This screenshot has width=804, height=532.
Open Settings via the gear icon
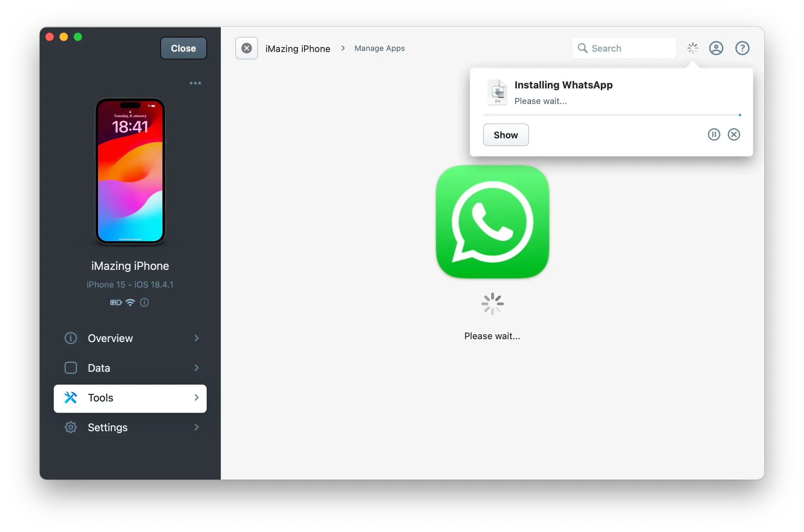pyautogui.click(x=71, y=427)
